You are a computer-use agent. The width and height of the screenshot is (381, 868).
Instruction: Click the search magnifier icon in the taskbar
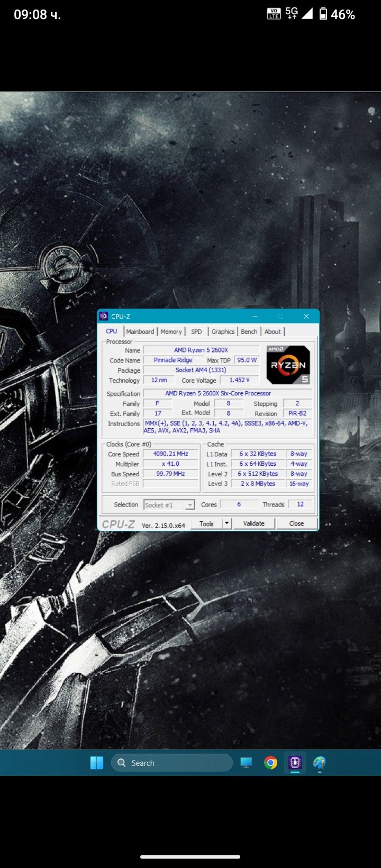(x=122, y=763)
